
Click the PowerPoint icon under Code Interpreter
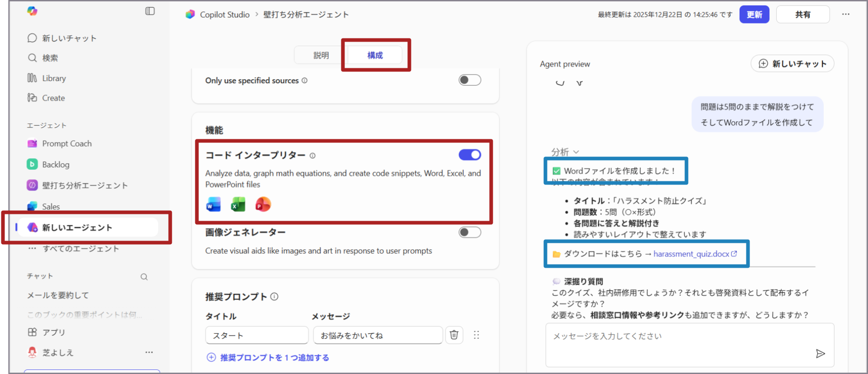pyautogui.click(x=263, y=204)
